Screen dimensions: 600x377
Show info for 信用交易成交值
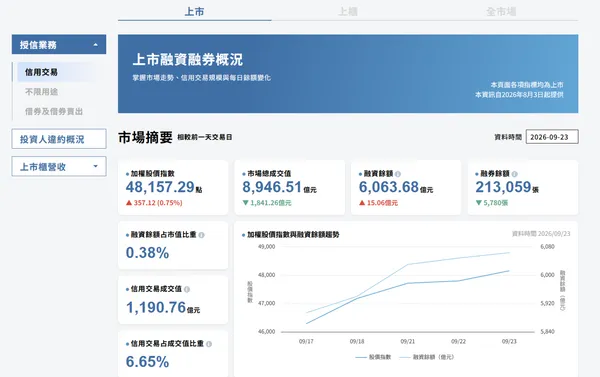tap(187, 289)
